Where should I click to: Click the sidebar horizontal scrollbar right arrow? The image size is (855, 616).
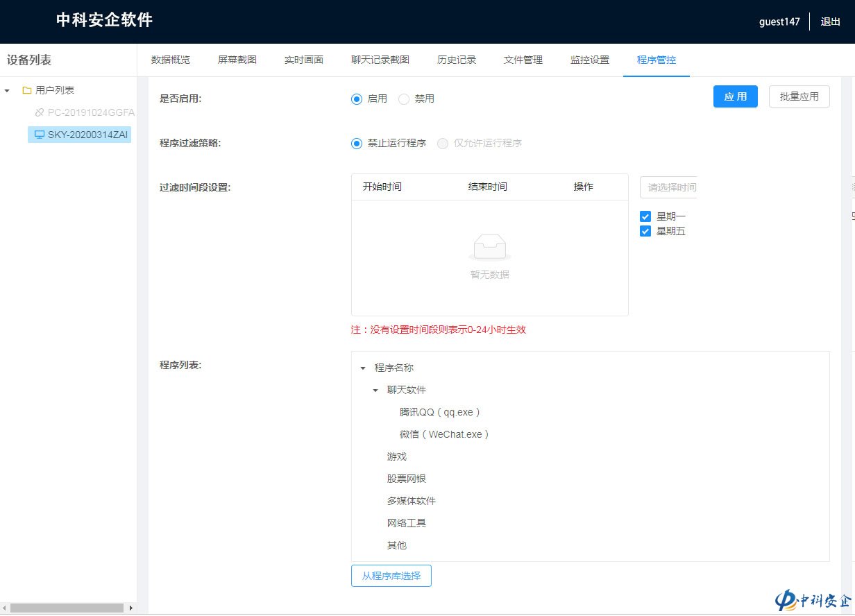[x=130, y=608]
